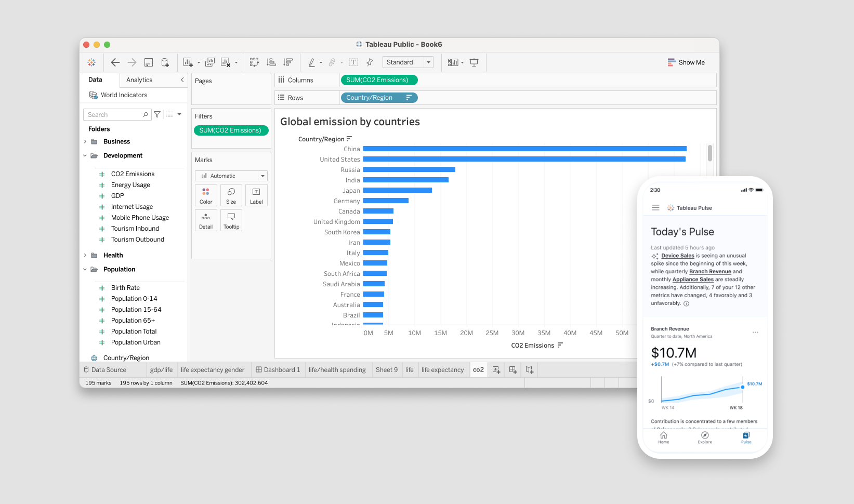Select the Population Urban field
The image size is (854, 504).
[x=136, y=342]
